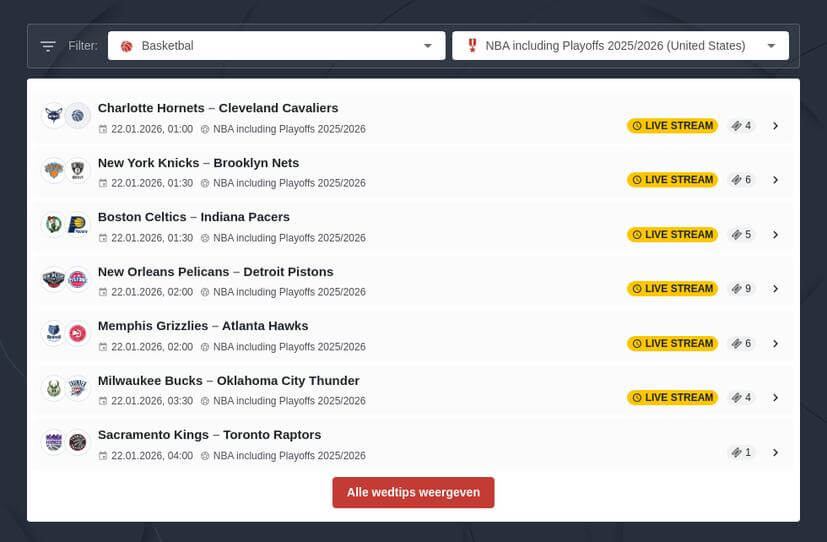Click the Indiana Pacers team logo
827x542 pixels.
78,225
